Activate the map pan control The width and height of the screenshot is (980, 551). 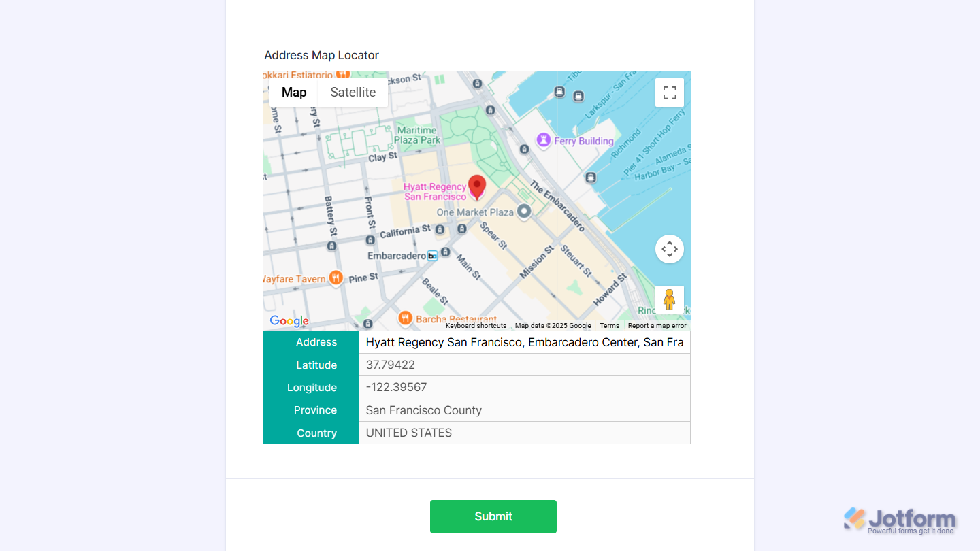[669, 249]
